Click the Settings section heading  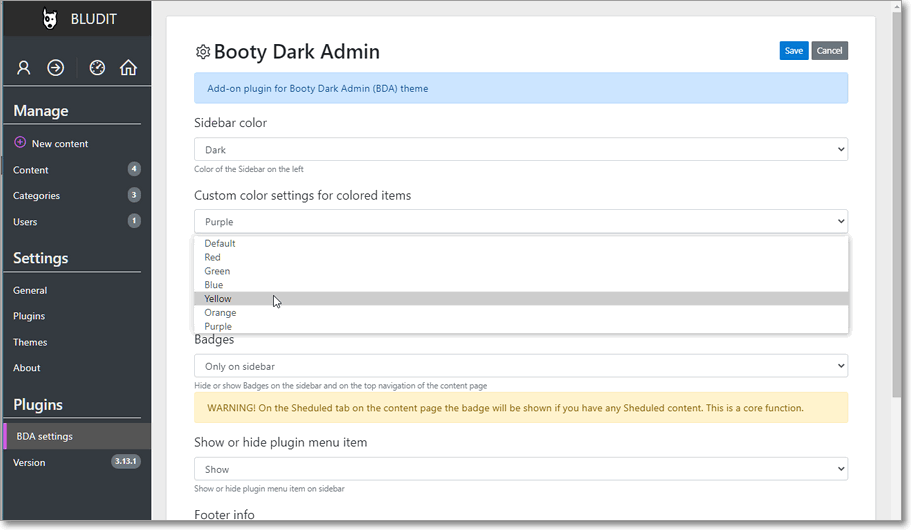pyautogui.click(x=41, y=258)
